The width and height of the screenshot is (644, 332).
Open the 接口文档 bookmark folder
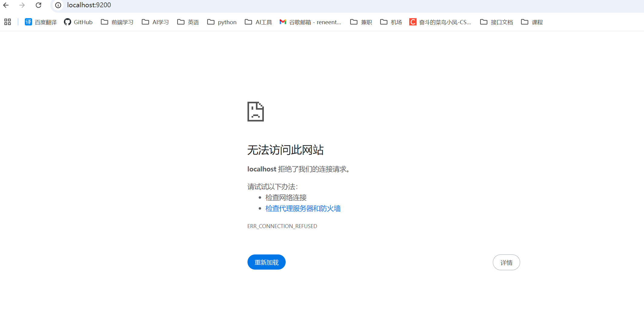pyautogui.click(x=496, y=22)
